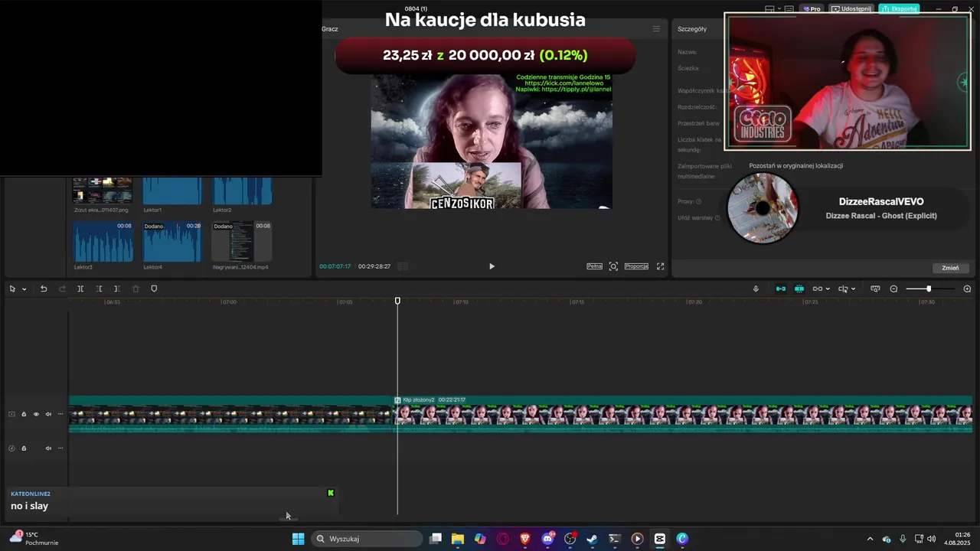Zoom out the timeline with minus icon

point(893,289)
